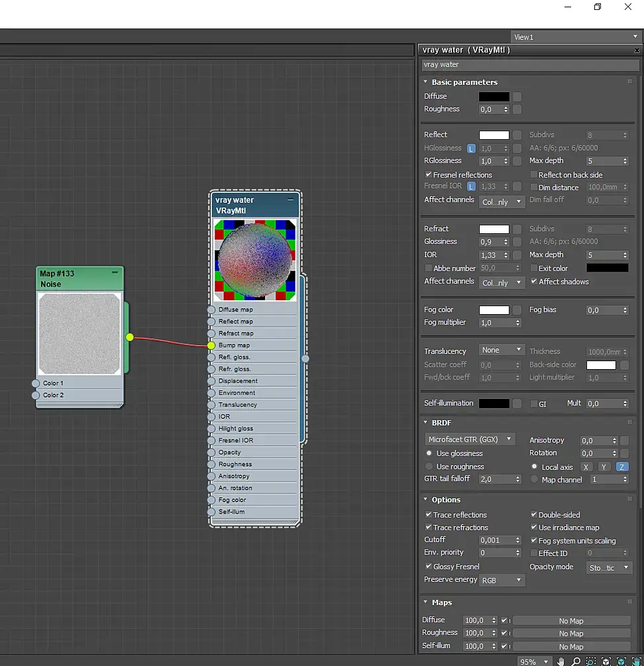
Task: Uncheck Glossy Fresnel
Action: (x=429, y=566)
